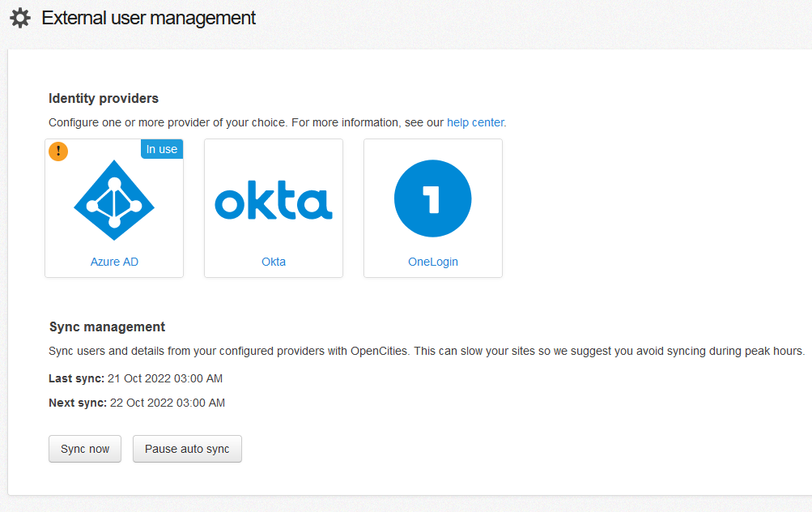Open the Okta provider card
This screenshot has height=512, width=812.
[x=273, y=208]
